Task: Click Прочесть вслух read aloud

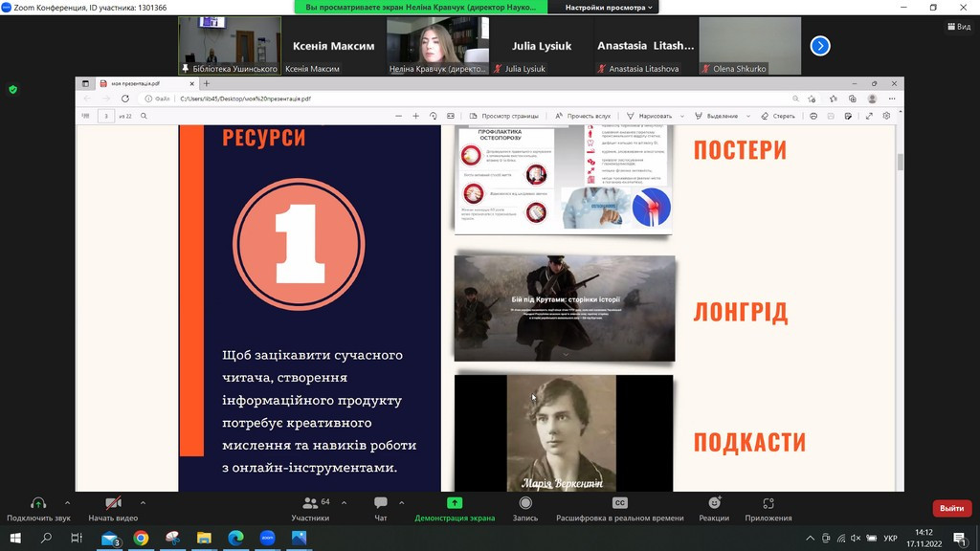Action: click(583, 116)
